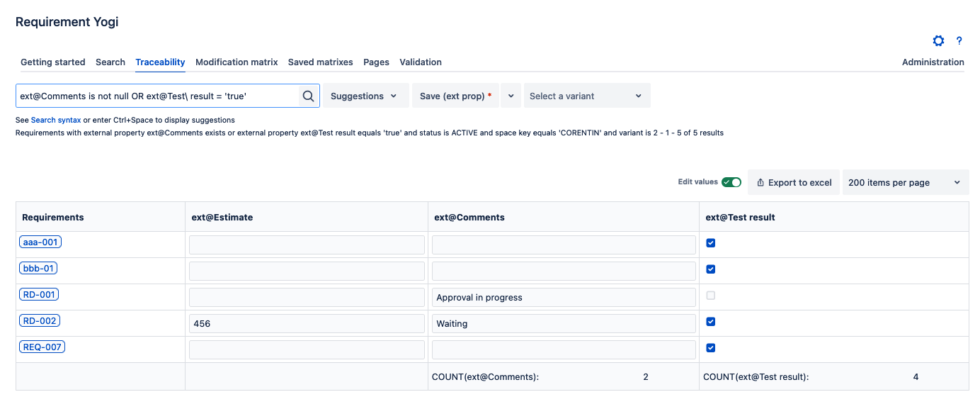
Task: Open the Select a variant dropdown
Action: click(x=586, y=96)
